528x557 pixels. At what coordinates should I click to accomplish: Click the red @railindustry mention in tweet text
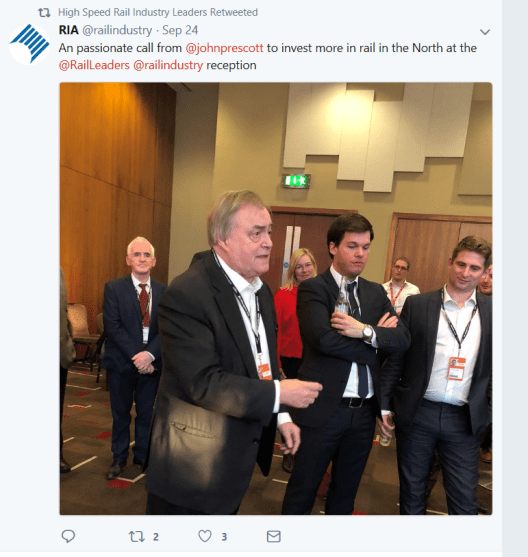[x=168, y=65]
